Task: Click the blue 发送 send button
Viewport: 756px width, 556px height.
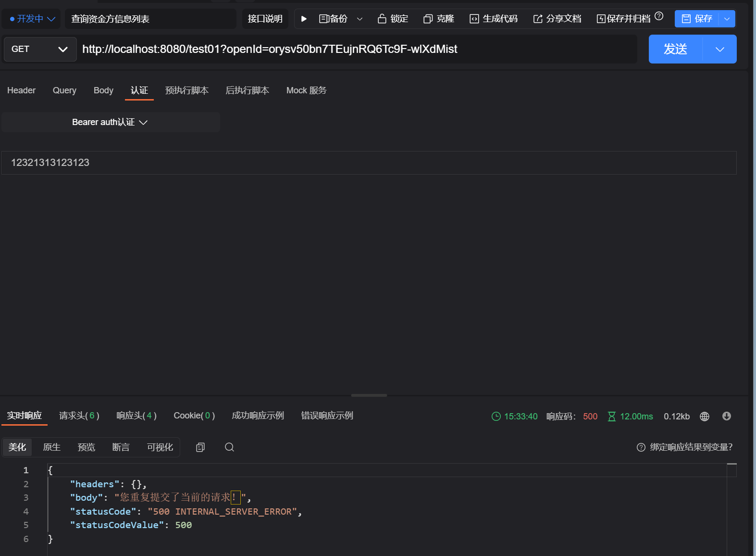Action: point(676,49)
